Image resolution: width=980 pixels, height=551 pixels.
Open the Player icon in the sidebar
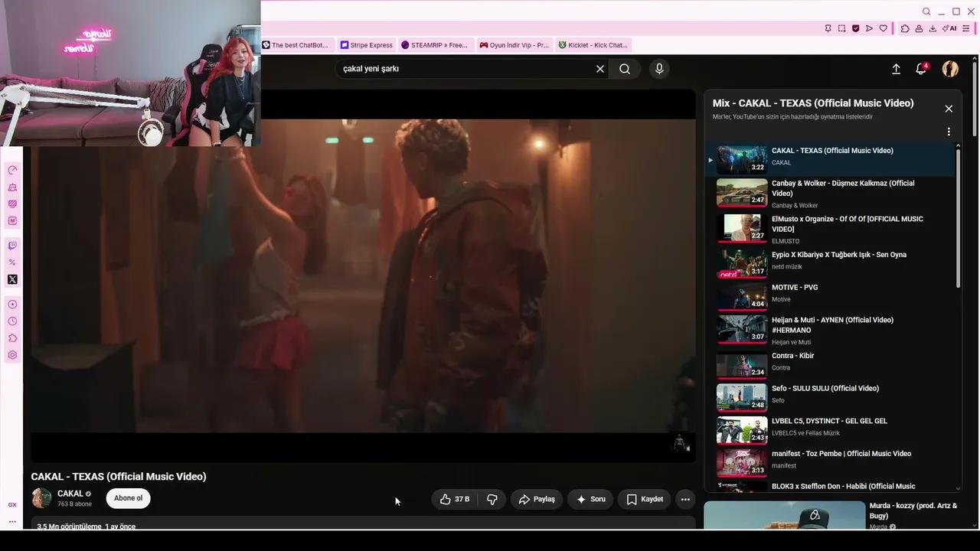12,305
